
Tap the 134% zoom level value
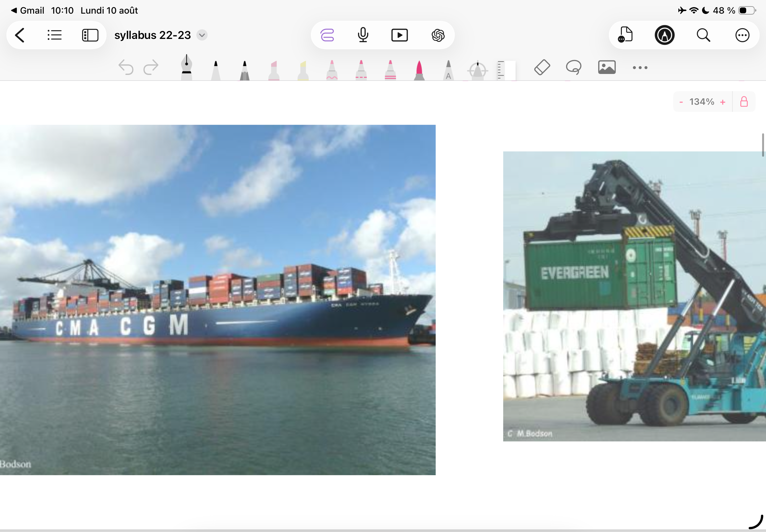[x=702, y=102]
